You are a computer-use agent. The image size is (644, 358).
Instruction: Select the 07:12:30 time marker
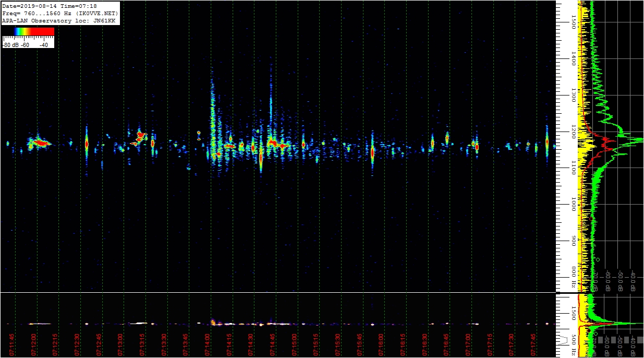(77, 344)
